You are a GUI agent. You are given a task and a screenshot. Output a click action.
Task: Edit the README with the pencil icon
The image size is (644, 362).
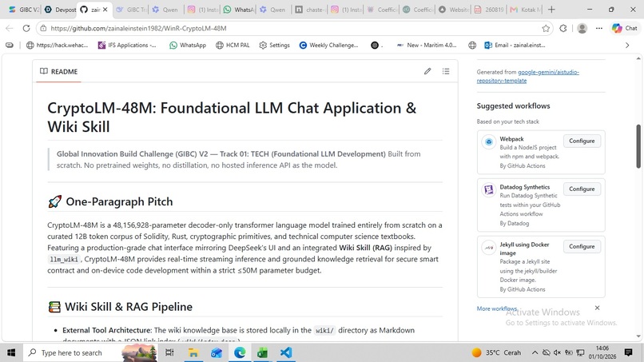click(x=427, y=71)
